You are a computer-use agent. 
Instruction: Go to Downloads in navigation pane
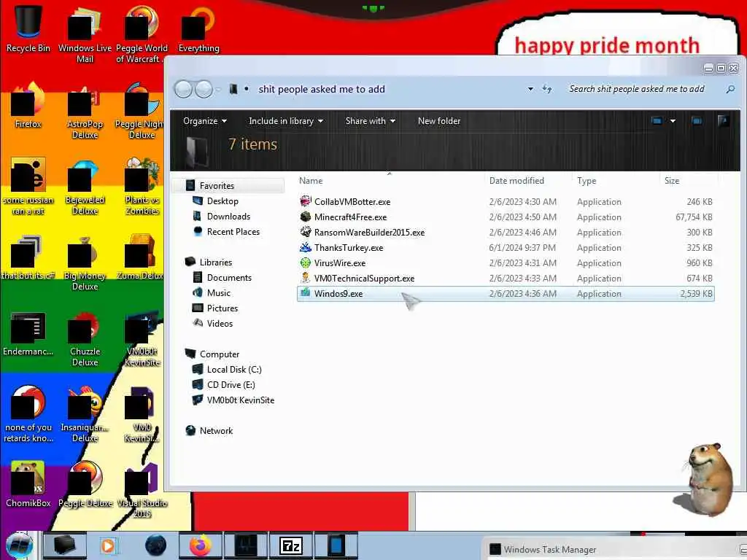(228, 216)
